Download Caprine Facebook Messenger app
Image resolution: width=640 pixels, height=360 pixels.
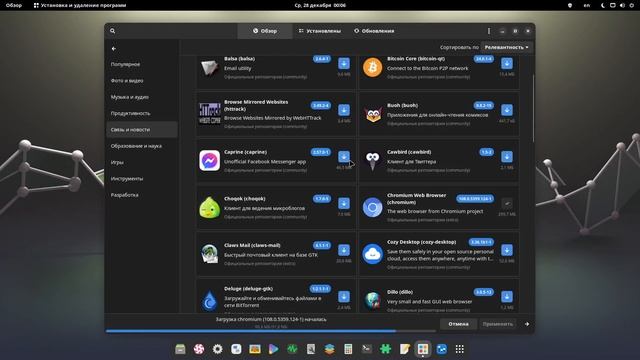click(x=344, y=156)
